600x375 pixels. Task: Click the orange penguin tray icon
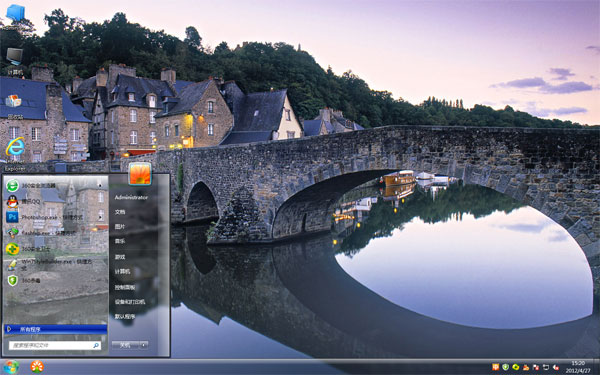pos(526,367)
